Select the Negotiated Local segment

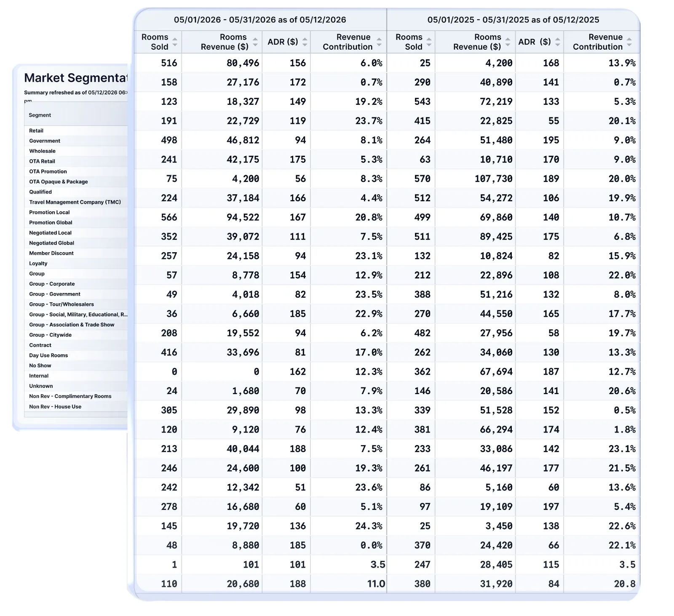pyautogui.click(x=76, y=233)
